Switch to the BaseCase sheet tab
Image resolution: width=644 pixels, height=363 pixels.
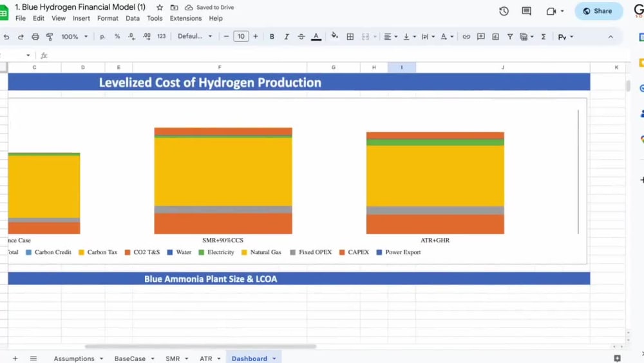pos(130,358)
